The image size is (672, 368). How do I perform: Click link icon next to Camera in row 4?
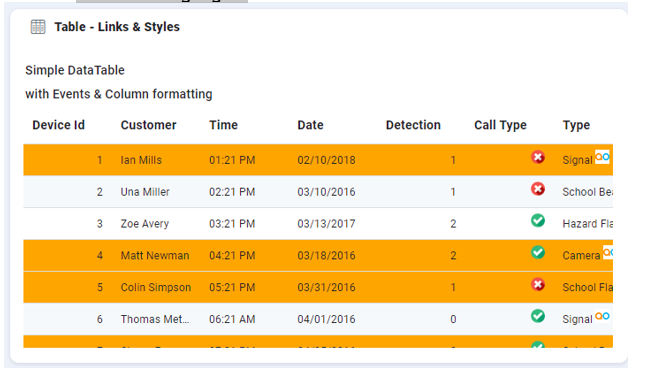pyautogui.click(x=608, y=252)
